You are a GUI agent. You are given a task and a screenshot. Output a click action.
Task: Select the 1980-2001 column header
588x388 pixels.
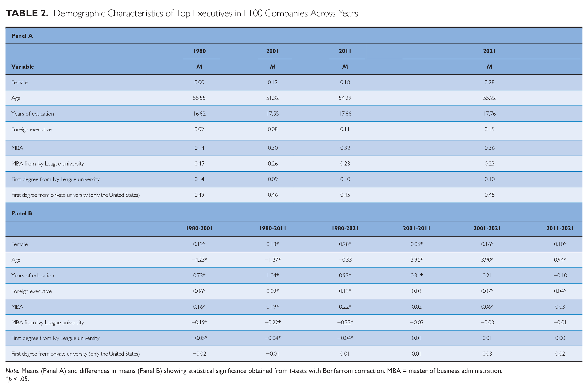click(199, 228)
